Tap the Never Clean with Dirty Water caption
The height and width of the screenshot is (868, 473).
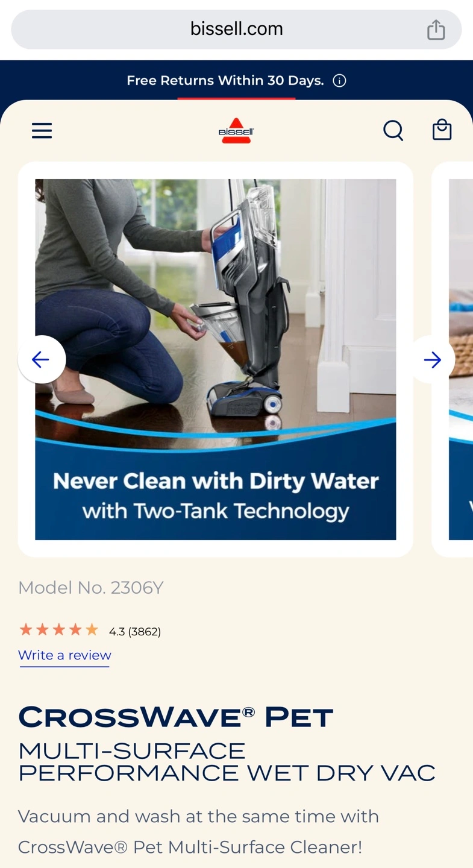pyautogui.click(x=216, y=481)
